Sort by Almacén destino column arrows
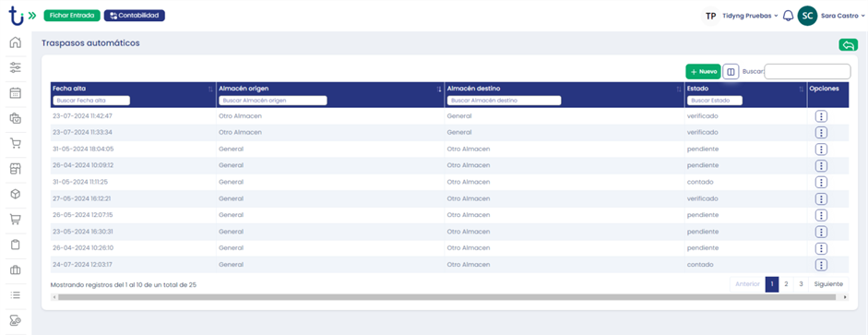Viewport: 868px width, 335px height. click(x=679, y=90)
